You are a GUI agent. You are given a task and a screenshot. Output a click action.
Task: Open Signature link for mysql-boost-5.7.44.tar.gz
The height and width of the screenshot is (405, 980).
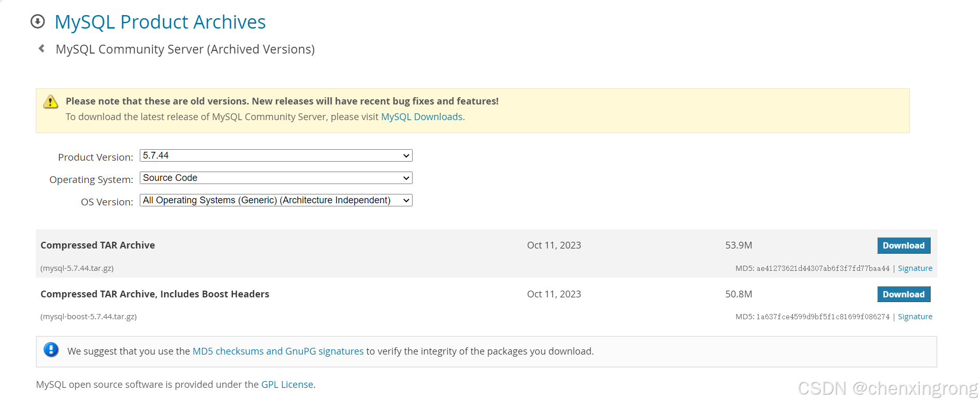click(x=915, y=317)
